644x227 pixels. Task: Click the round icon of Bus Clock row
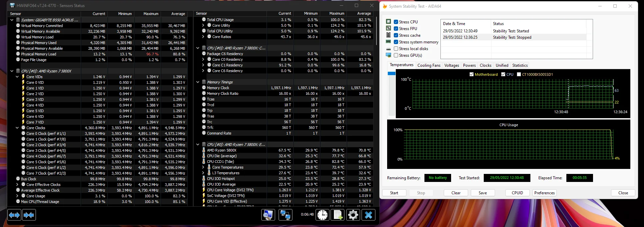pos(18,179)
